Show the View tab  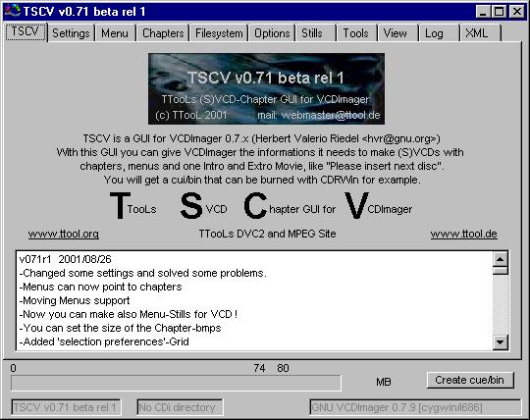(397, 33)
